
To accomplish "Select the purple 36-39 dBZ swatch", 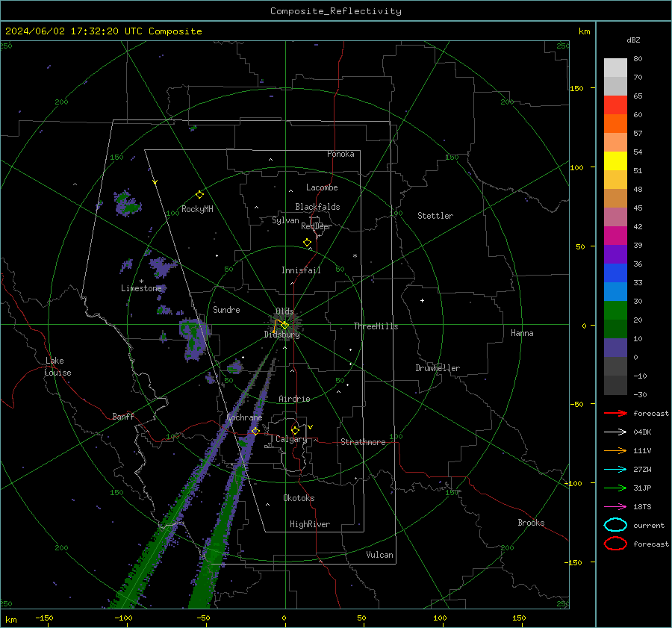I will [615, 255].
